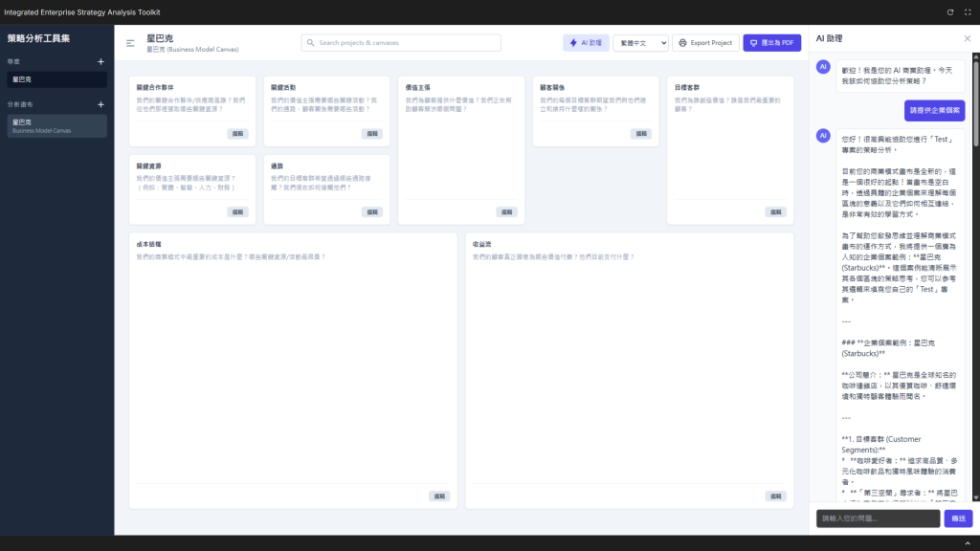Click the first AI avatar icon in the chat
The width and height of the screenshot is (980, 551).
point(823,67)
